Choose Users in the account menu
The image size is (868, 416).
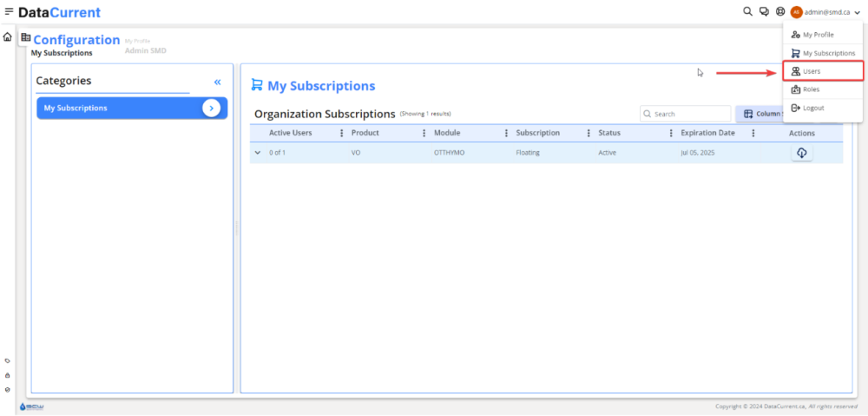pos(823,71)
